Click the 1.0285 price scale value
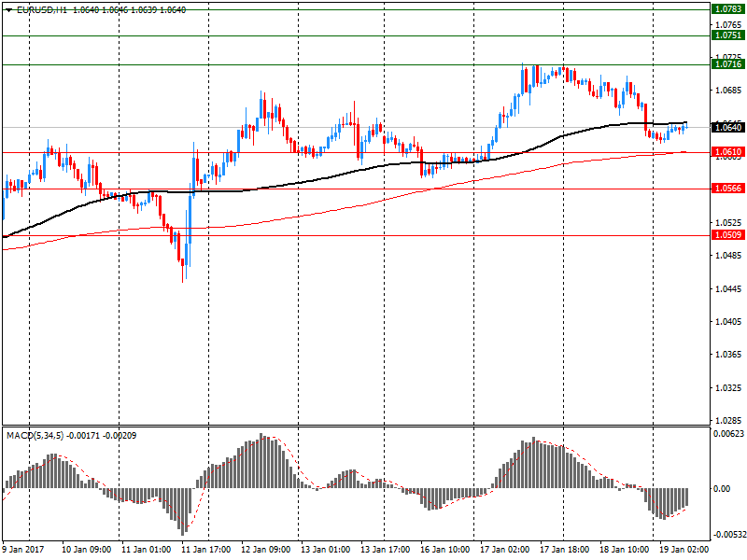Screen dimensions: 747x560 [x=728, y=421]
